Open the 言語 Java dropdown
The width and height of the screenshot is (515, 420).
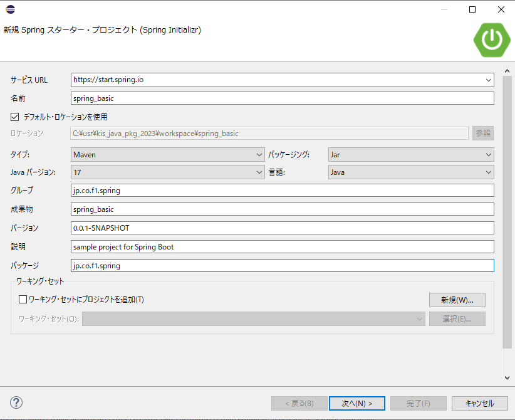pyautogui.click(x=410, y=172)
